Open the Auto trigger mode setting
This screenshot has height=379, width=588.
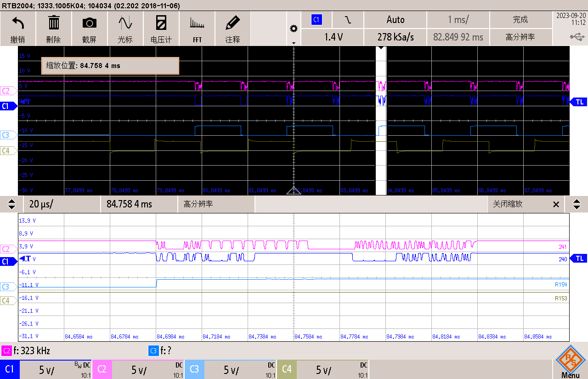396,20
